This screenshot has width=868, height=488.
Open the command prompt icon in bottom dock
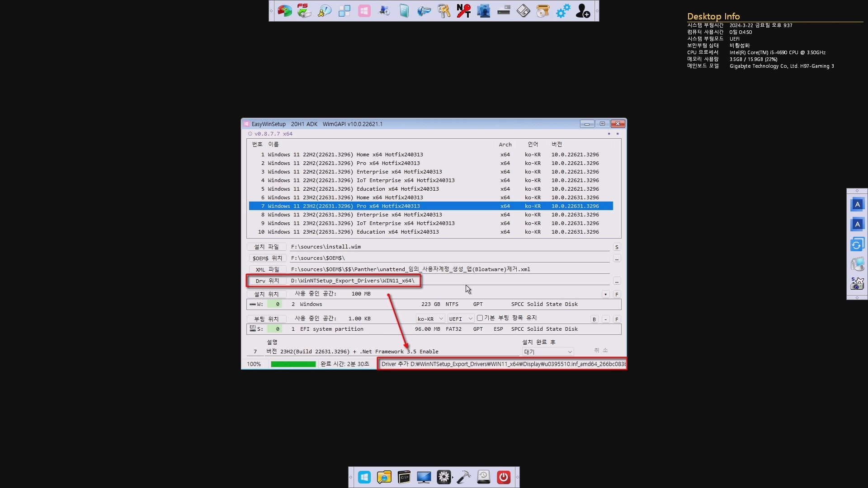pyautogui.click(x=404, y=477)
